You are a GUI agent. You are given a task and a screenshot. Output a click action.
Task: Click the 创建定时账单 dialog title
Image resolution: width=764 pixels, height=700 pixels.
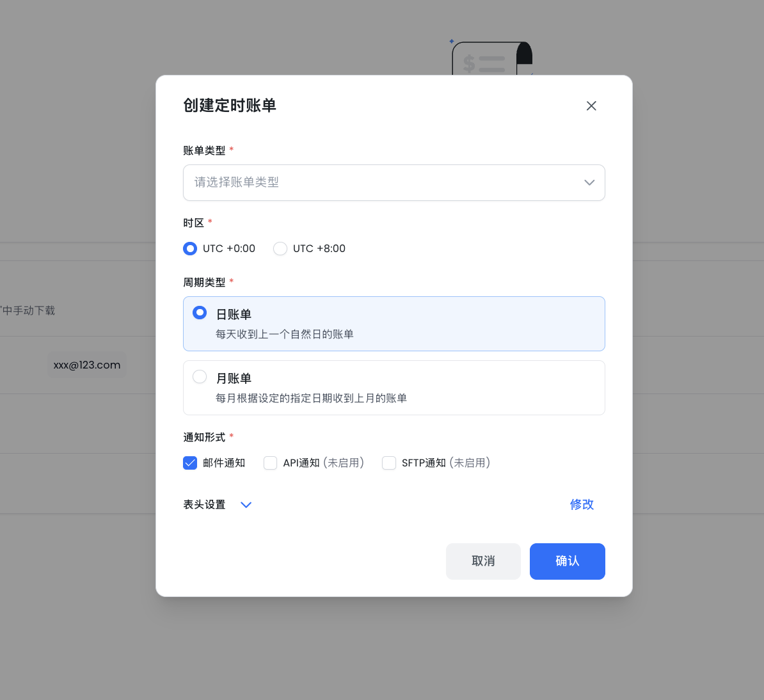(x=230, y=106)
